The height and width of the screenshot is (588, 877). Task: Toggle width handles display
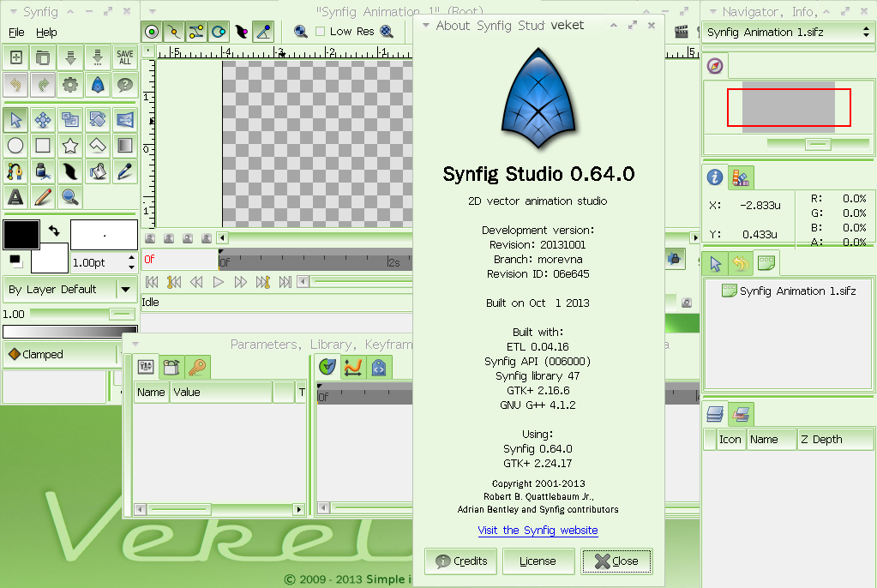(x=241, y=32)
